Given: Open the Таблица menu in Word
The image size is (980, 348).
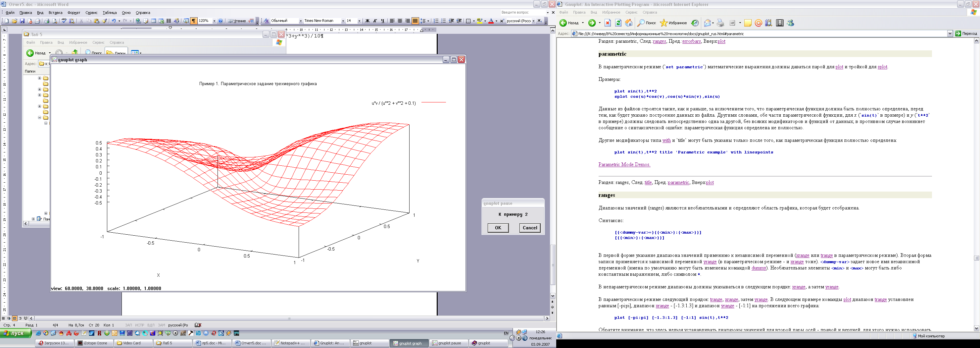Looking at the screenshot, I should coord(110,13).
